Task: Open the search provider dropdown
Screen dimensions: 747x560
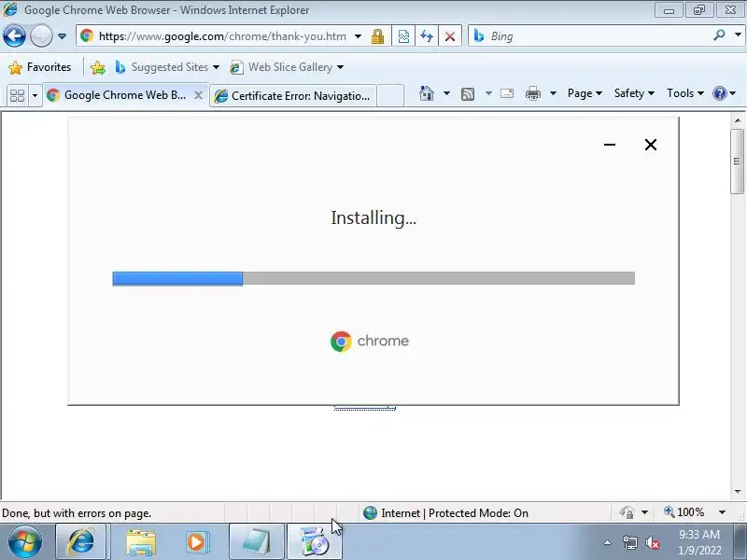Action: tap(738, 35)
